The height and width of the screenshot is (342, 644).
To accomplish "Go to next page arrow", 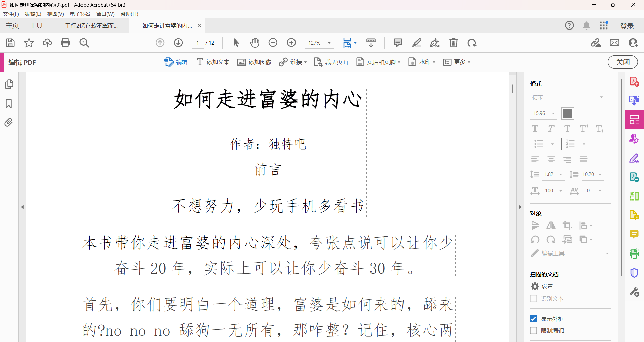I will coord(178,43).
